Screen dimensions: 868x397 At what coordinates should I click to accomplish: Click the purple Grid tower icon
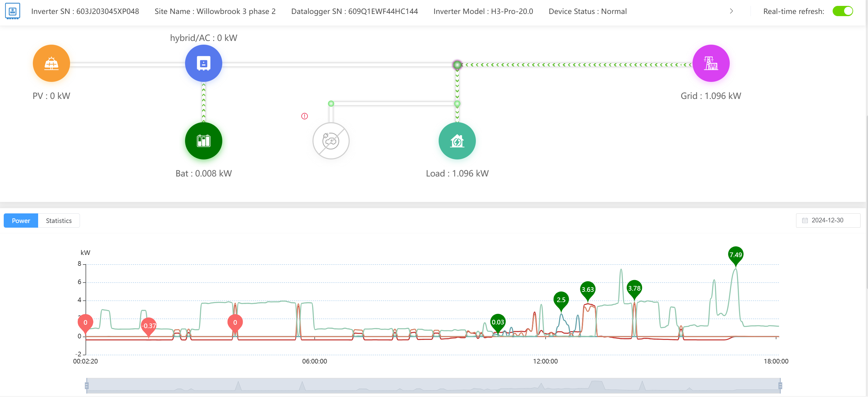coord(711,63)
